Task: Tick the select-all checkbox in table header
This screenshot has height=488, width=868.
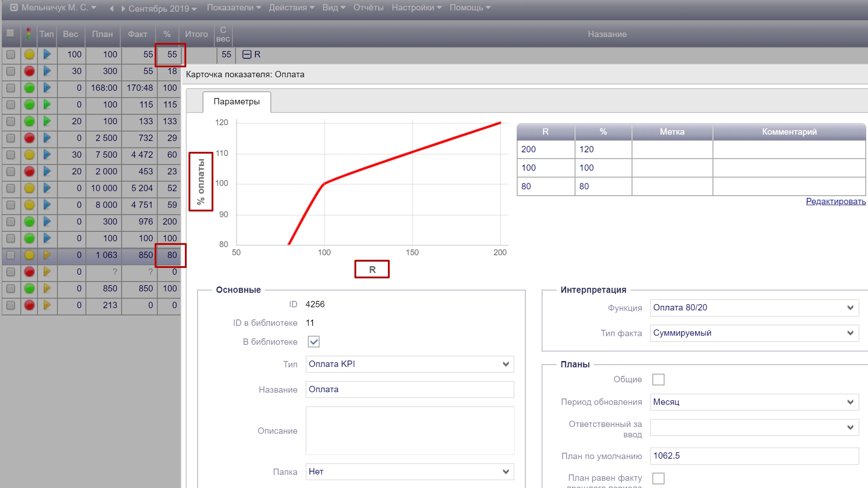Action: [10, 33]
